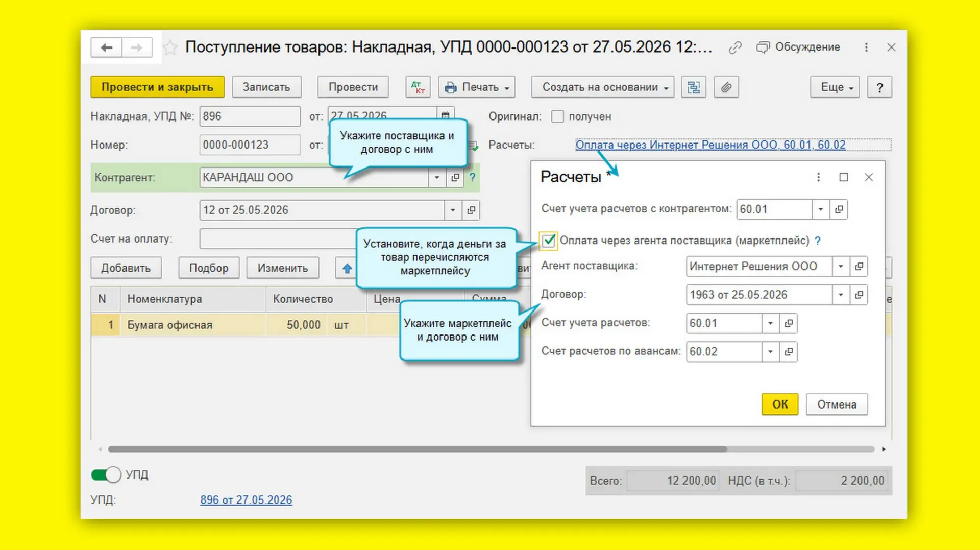980x550 pixels.
Task: Click the Записать button
Action: click(x=266, y=87)
